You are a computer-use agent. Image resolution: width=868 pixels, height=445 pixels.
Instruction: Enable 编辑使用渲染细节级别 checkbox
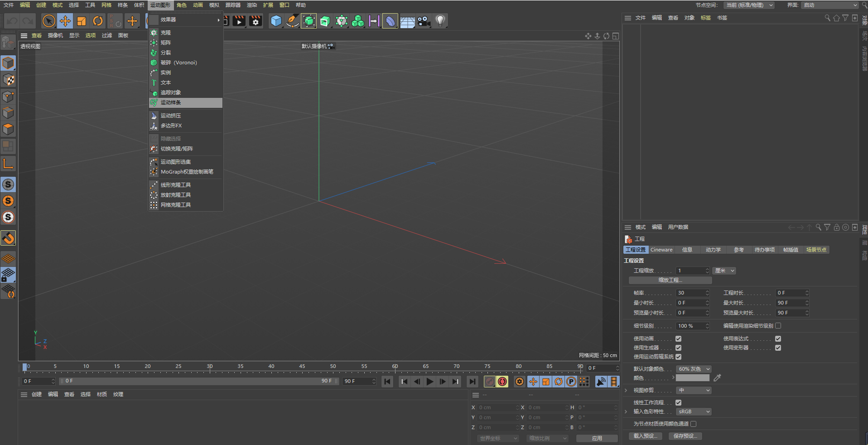[x=778, y=325]
